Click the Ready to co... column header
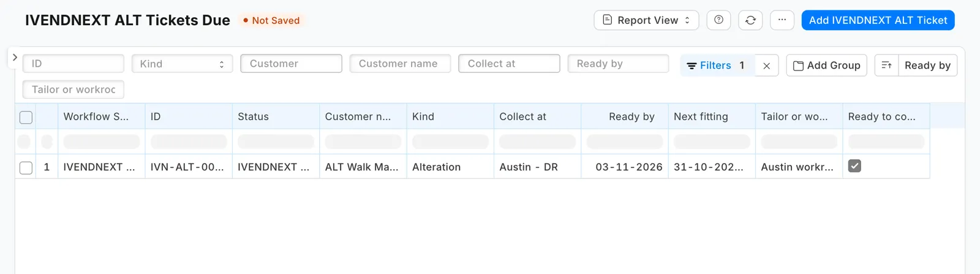Image resolution: width=980 pixels, height=274 pixels. click(x=886, y=116)
